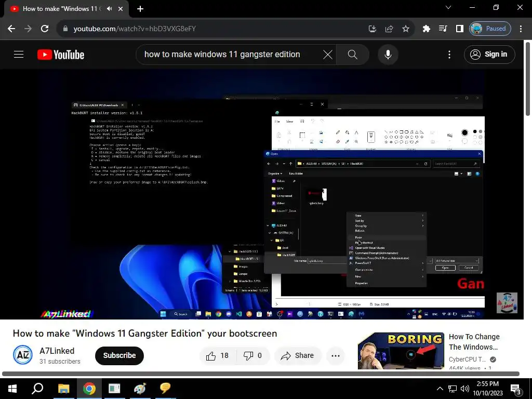Image resolution: width=532 pixels, height=399 pixels.
Task: Click the horizontal scrollbar at page bottom
Action: pos(261,374)
